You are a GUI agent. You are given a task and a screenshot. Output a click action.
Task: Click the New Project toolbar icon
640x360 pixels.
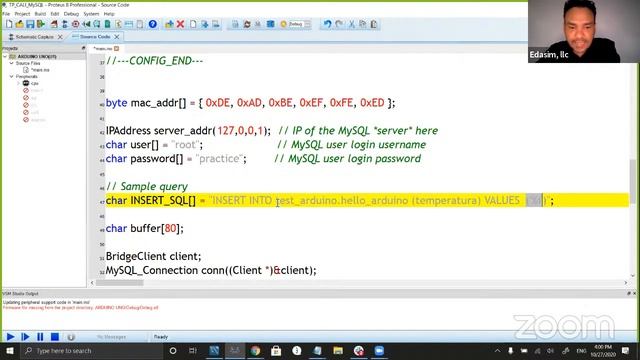click(x=9, y=24)
